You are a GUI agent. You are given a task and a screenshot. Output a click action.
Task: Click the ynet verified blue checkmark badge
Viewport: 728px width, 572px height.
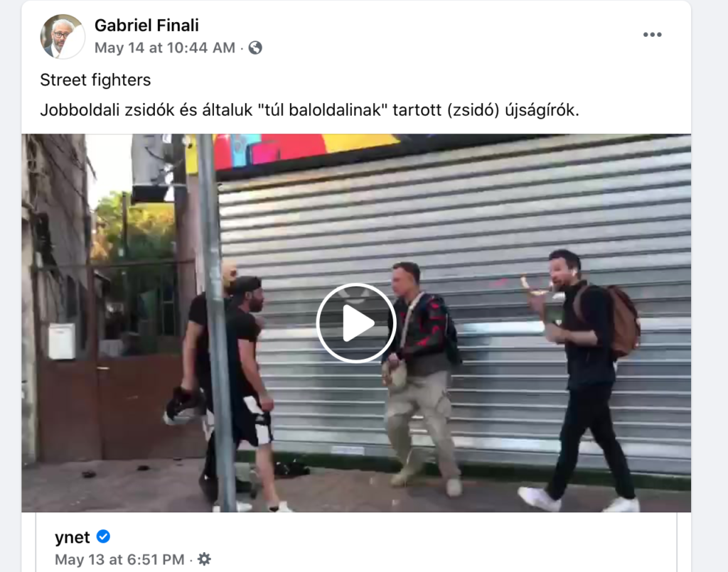point(103,536)
